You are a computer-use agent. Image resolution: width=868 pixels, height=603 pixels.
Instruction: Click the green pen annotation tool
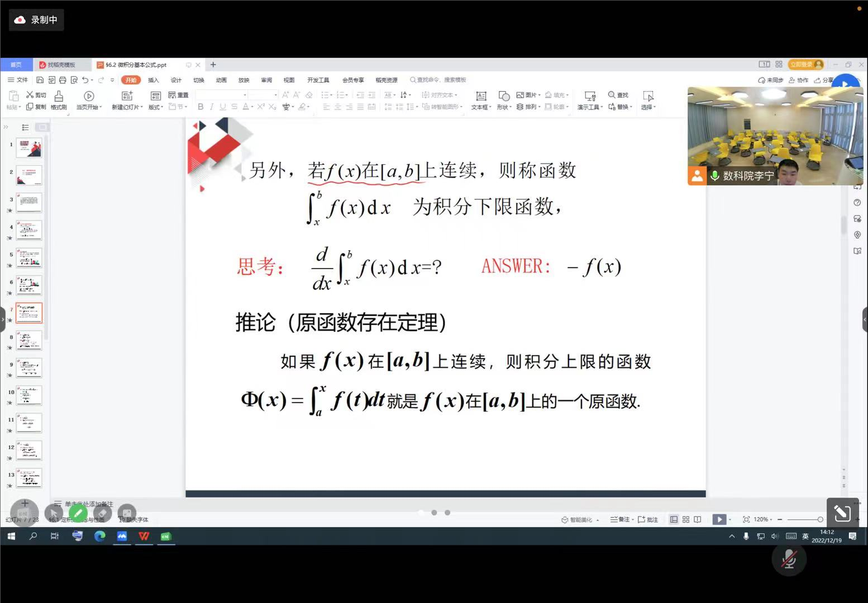(78, 513)
